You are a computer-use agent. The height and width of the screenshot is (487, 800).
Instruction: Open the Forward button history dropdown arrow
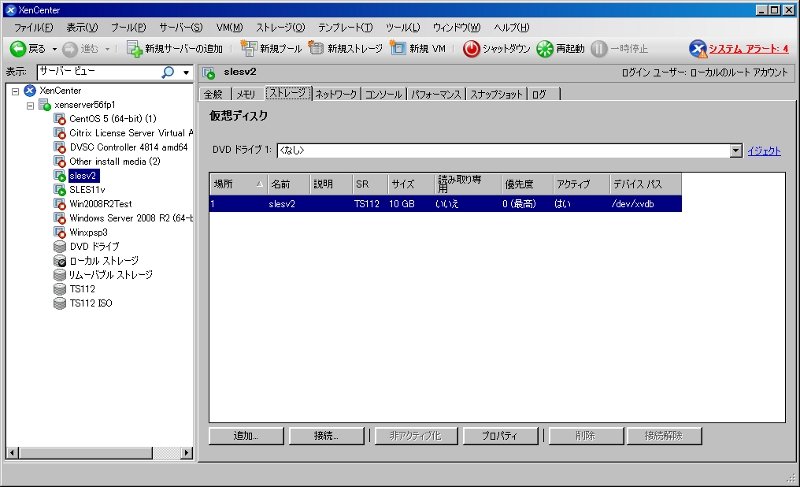pyautogui.click(x=107, y=49)
